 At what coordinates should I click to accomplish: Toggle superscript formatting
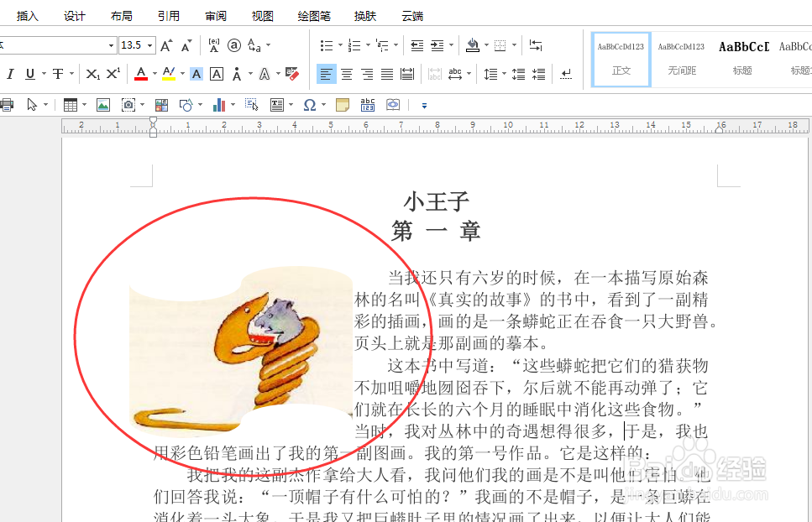113,74
